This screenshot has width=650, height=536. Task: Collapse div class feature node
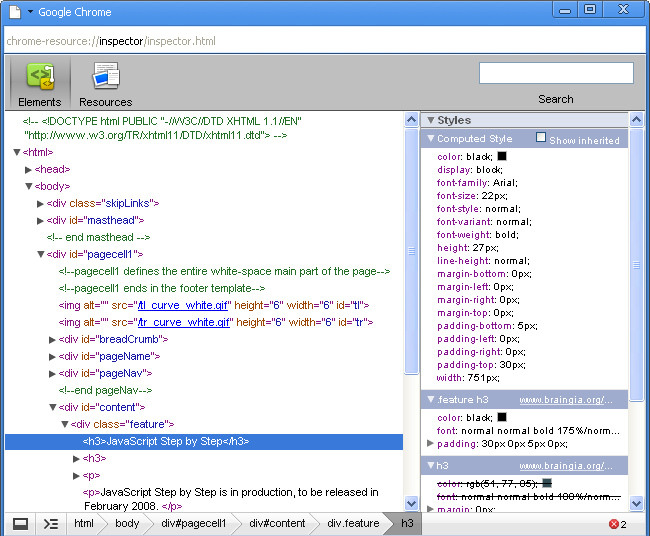65,424
